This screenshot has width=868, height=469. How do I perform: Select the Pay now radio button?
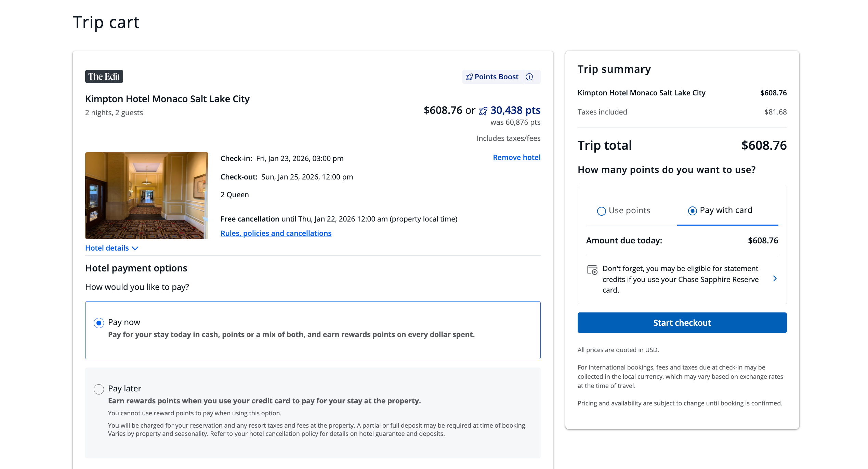(x=99, y=323)
